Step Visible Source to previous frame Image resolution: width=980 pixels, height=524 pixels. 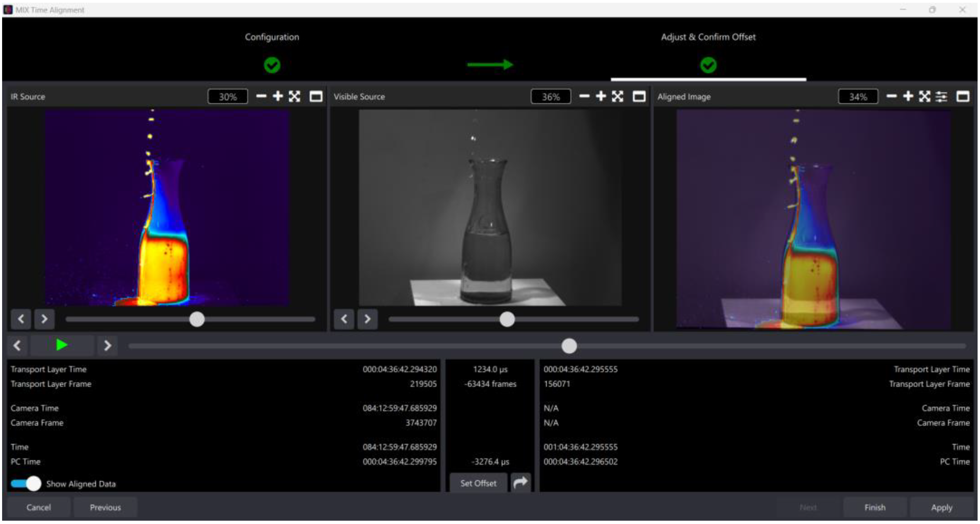[x=344, y=319]
